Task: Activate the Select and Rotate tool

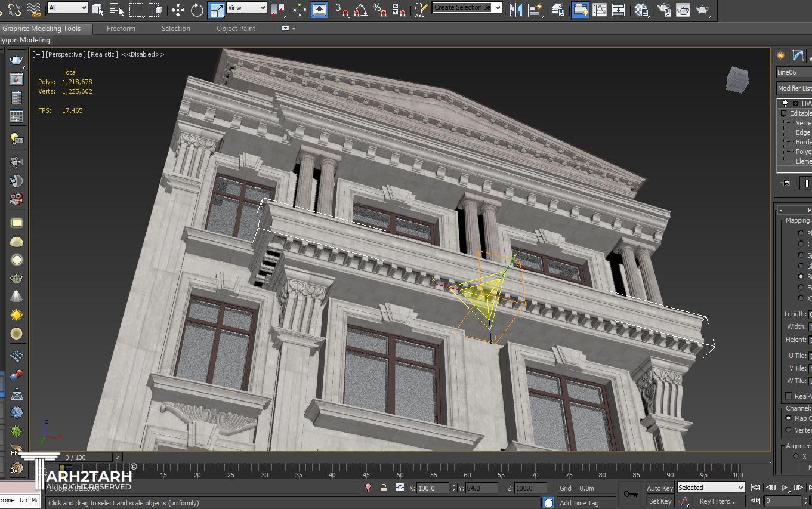Action: pyautogui.click(x=197, y=10)
